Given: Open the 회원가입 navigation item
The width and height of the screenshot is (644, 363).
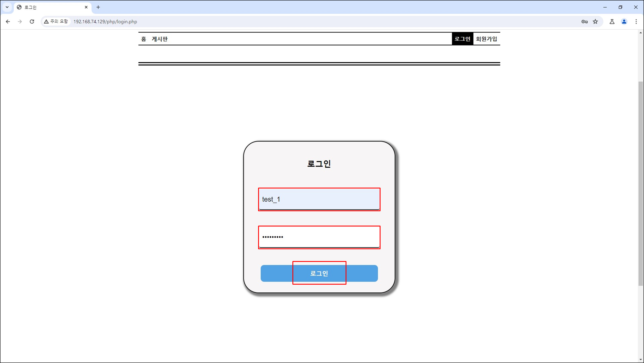Looking at the screenshot, I should click(486, 39).
